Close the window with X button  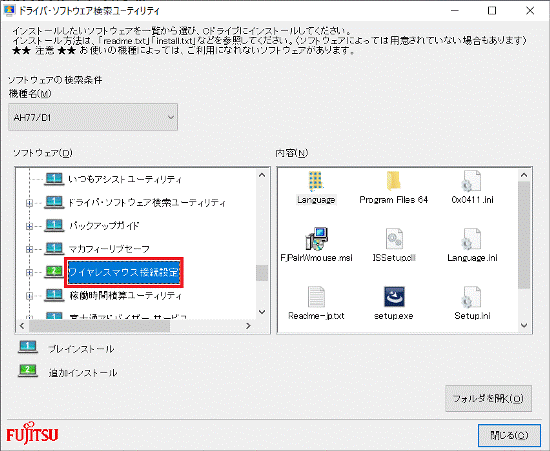(x=530, y=11)
